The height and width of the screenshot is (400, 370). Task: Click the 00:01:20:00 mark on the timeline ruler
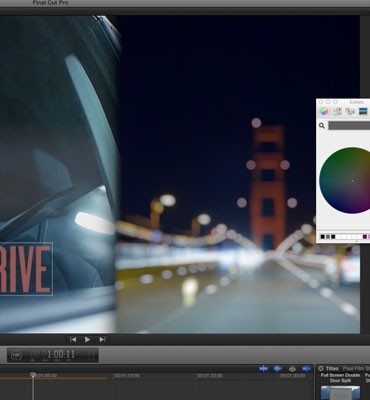pos(209,375)
